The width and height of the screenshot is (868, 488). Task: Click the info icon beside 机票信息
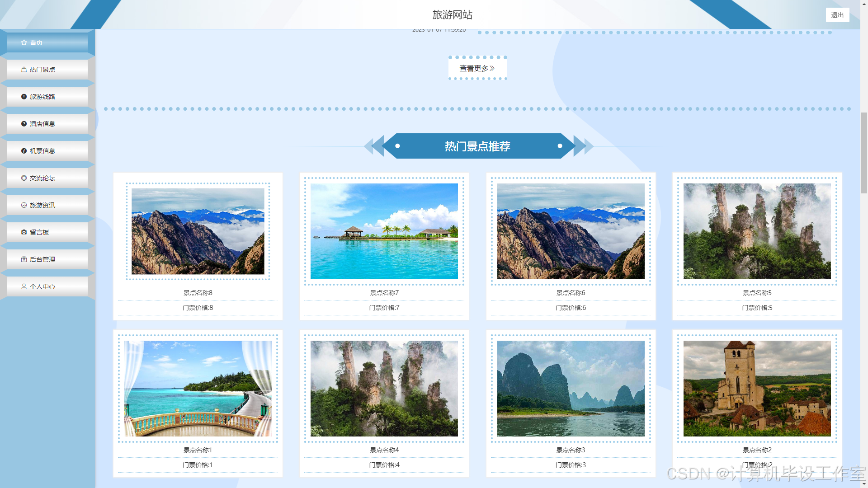[24, 151]
